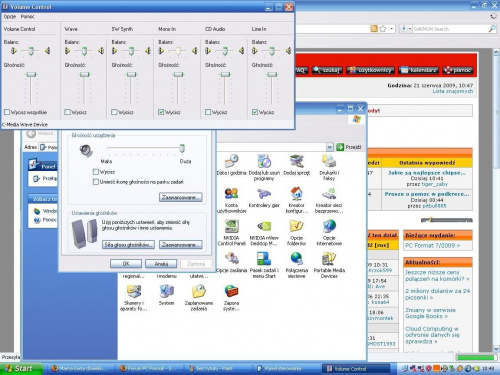Click the speaker icon in sound dialog

[86, 150]
